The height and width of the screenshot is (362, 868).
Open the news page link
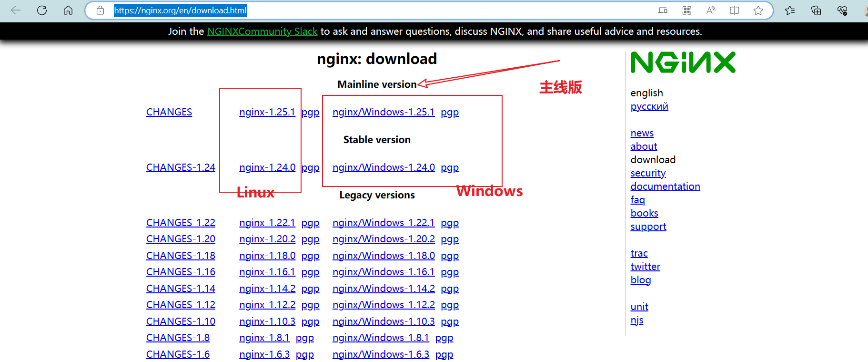(642, 133)
